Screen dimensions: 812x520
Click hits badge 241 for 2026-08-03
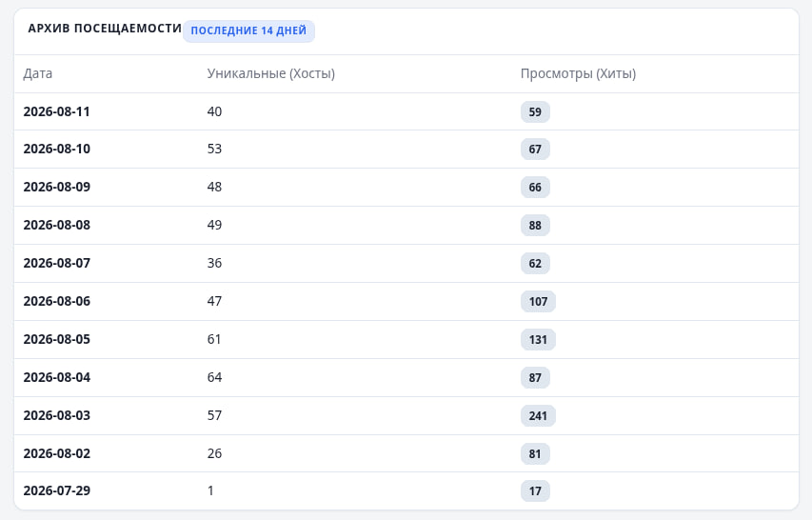click(538, 416)
